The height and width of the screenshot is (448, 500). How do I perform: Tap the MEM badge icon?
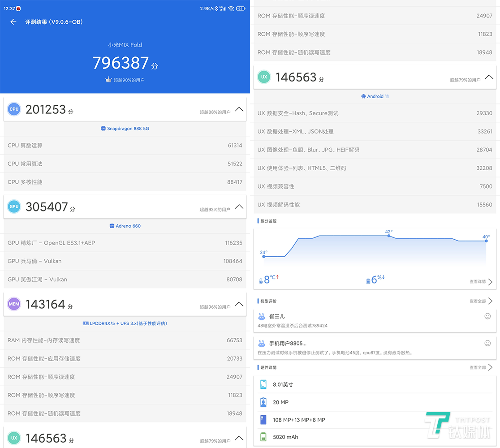(x=14, y=304)
